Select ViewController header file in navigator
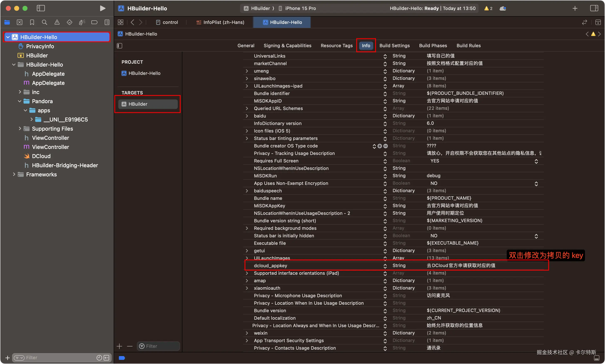This screenshot has height=364, width=605. [50, 138]
